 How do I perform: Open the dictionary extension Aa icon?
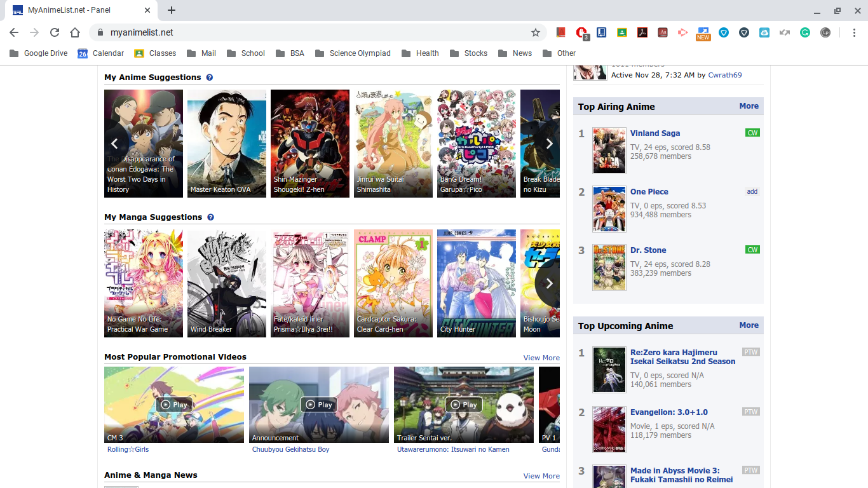[x=663, y=32]
